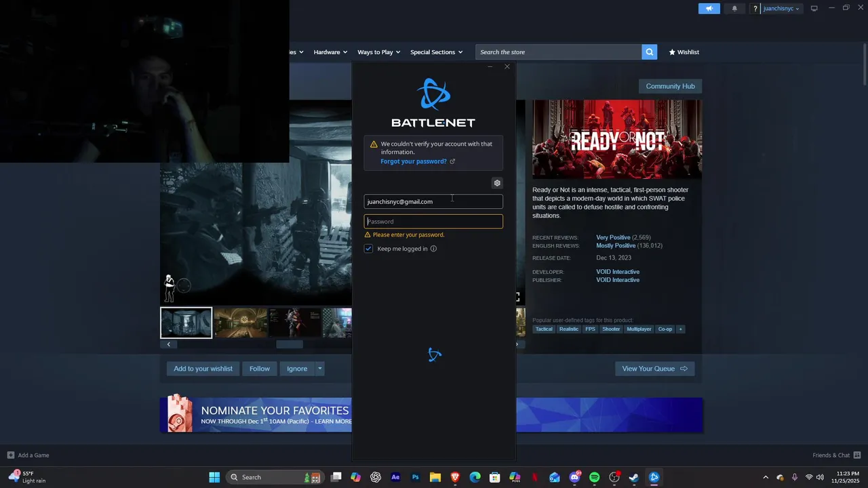
Task: Launch After Effects from the taskbar
Action: [x=395, y=477]
